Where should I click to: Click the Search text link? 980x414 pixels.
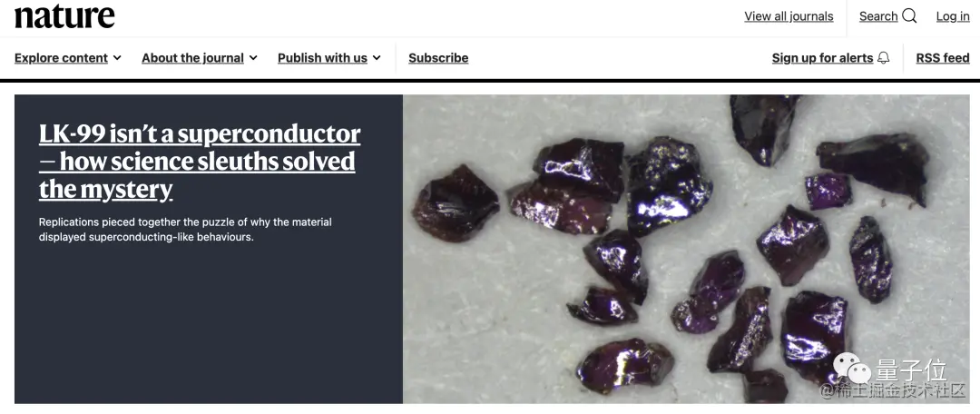[878, 16]
